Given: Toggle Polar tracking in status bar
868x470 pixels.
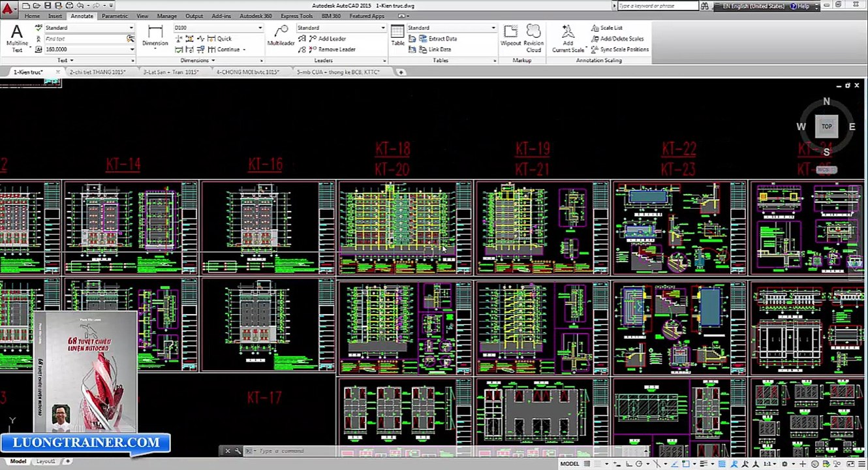Looking at the screenshot, I should pyautogui.click(x=639, y=463).
